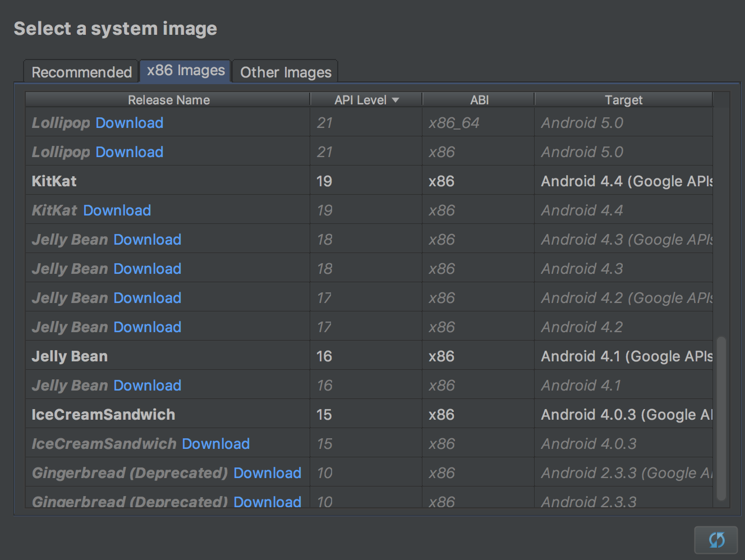Viewport: 745px width, 560px height.
Task: Download Jelly Bean Android 4.3 Google APIs
Action: (x=147, y=240)
